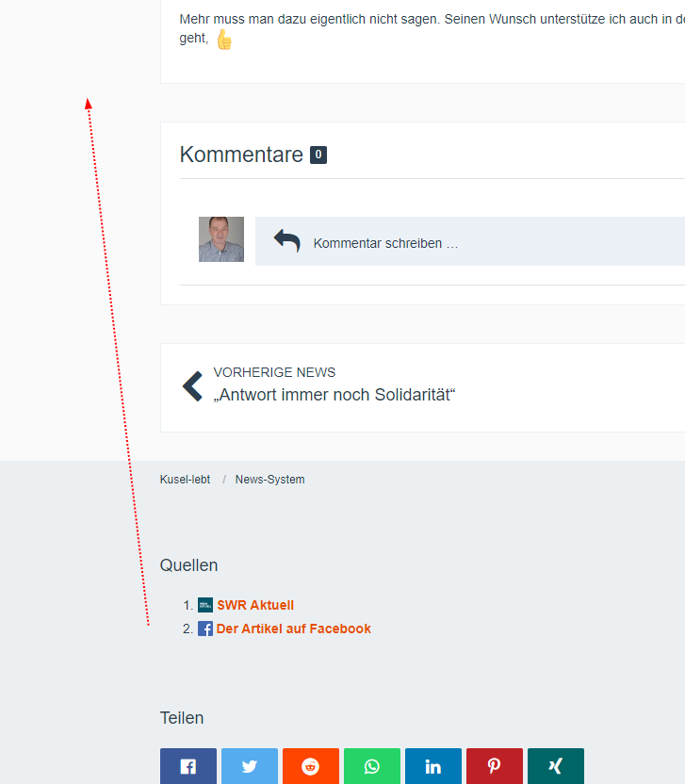Screen dimensions: 685x784
Task: Go to the Kusel-lebt breadcrumb
Action: (185, 480)
